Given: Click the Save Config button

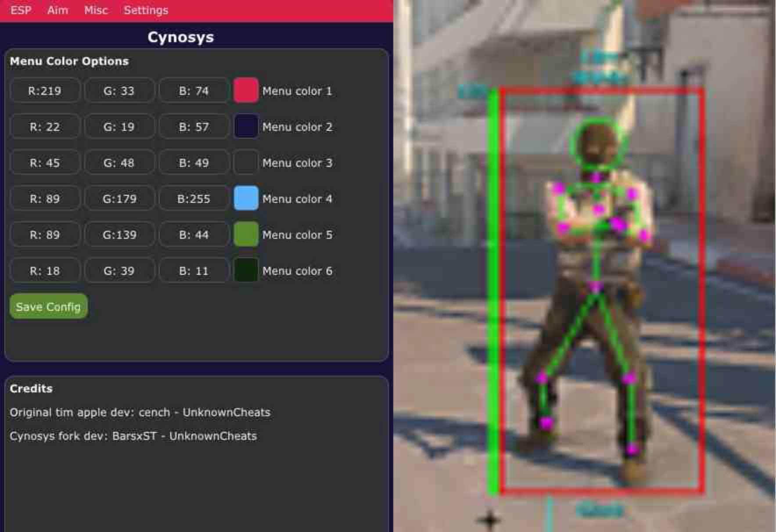Looking at the screenshot, I should click(48, 306).
